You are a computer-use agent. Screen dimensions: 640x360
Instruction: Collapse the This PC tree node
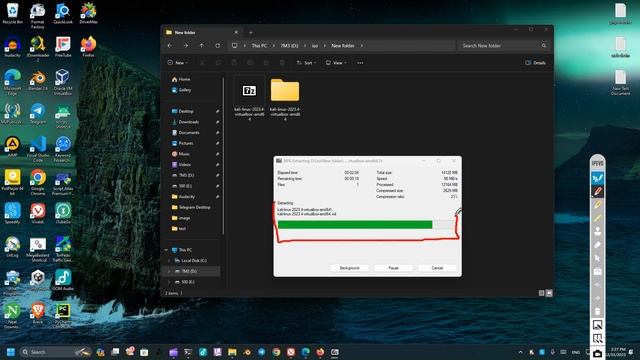(166, 250)
